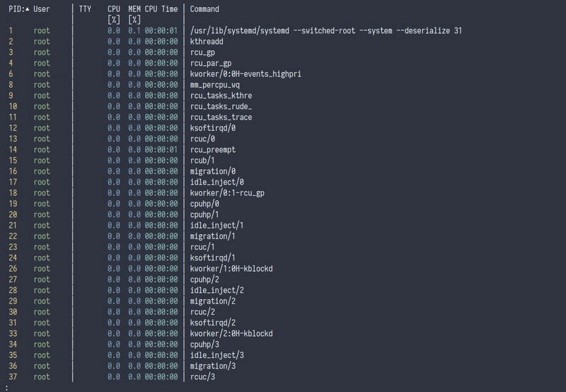
Task: Click the Command column header
Action: 204,9
